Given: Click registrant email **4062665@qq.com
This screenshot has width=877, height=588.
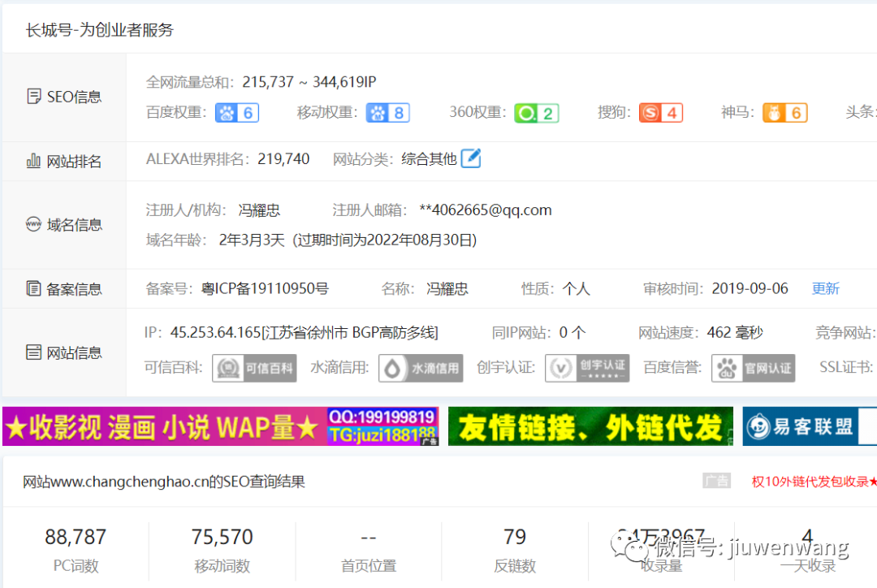Looking at the screenshot, I should [x=486, y=210].
